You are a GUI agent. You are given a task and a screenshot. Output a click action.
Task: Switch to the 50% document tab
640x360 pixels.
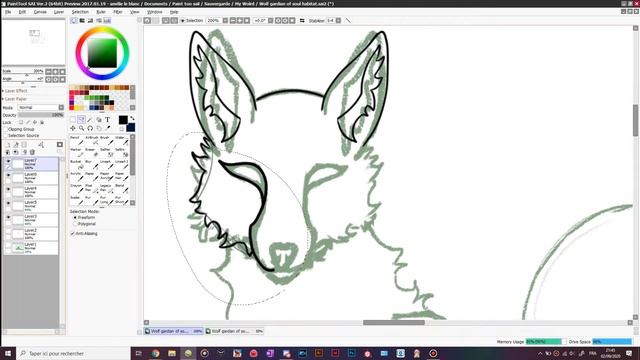coord(234,331)
